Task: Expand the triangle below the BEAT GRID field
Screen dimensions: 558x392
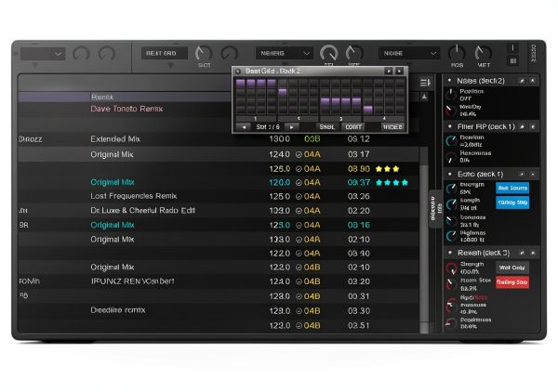Action: [170, 65]
